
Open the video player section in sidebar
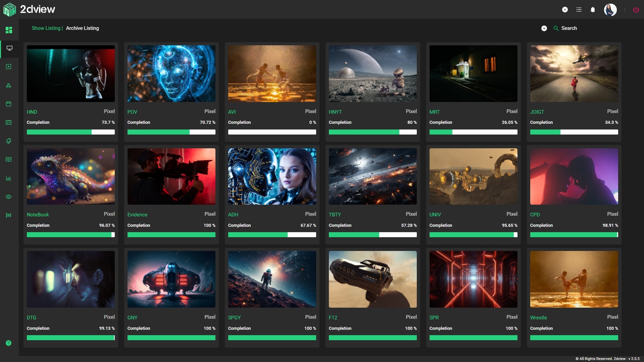tap(9, 66)
